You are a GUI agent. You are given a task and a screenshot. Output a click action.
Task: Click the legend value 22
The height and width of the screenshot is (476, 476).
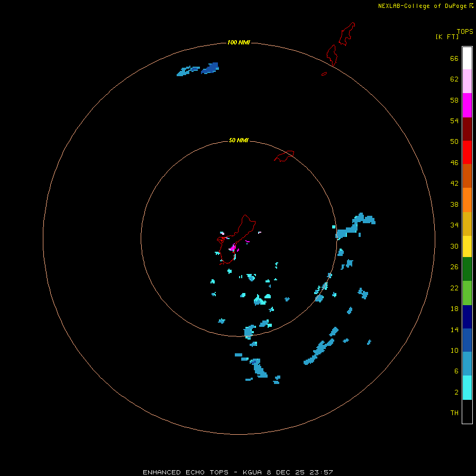(x=454, y=288)
